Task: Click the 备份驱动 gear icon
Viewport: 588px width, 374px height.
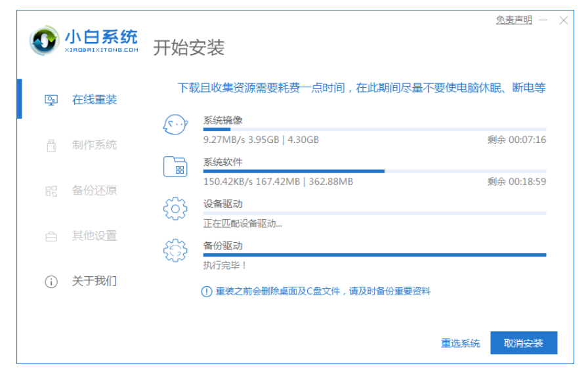Action: click(175, 251)
